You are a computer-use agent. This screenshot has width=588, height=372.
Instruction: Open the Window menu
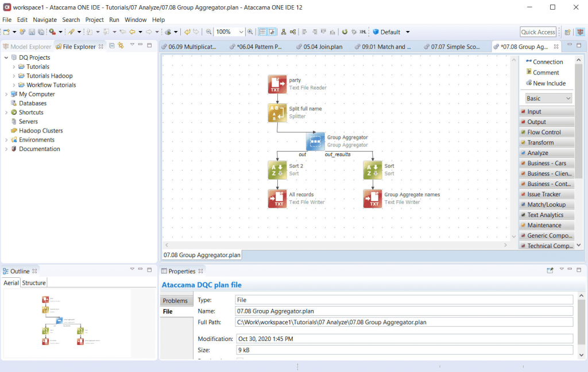click(x=136, y=20)
